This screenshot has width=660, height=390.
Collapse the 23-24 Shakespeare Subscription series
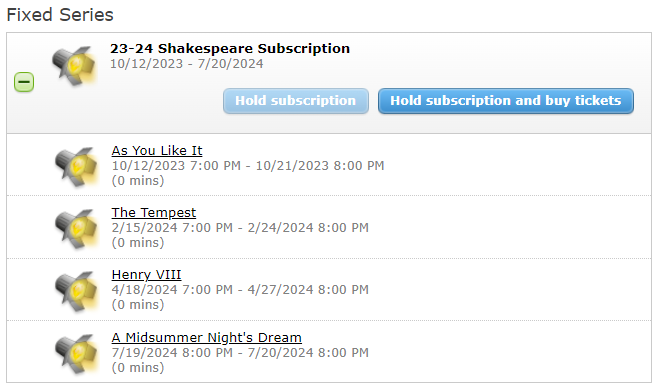(24, 82)
